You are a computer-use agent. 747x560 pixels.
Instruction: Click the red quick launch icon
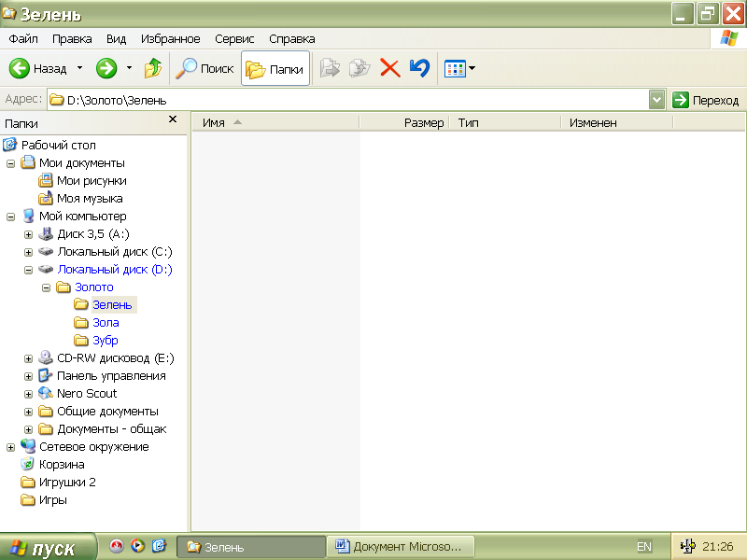tap(116, 546)
